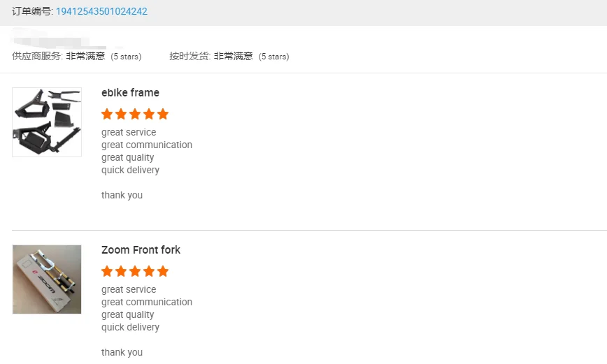Click the "Zoom Front fork" product title
The image size is (607, 364).
click(141, 250)
